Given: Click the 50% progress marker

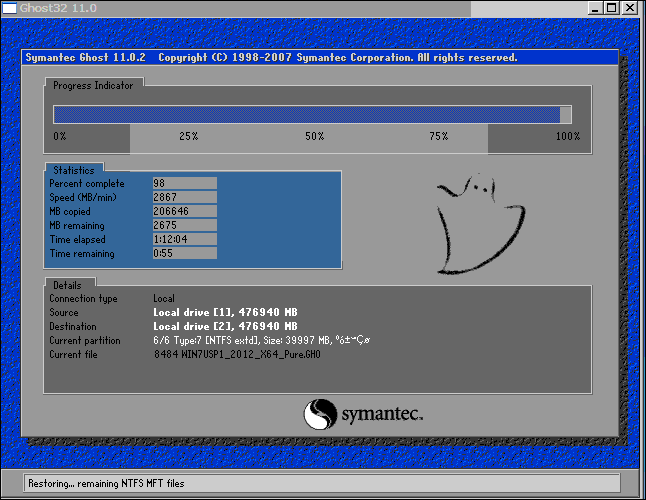Looking at the screenshot, I should pos(315,136).
